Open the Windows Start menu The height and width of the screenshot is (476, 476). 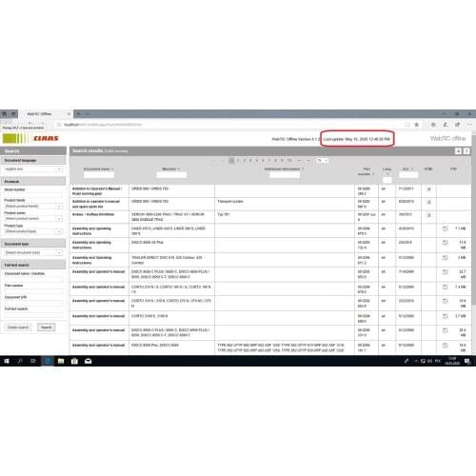pos(7,361)
